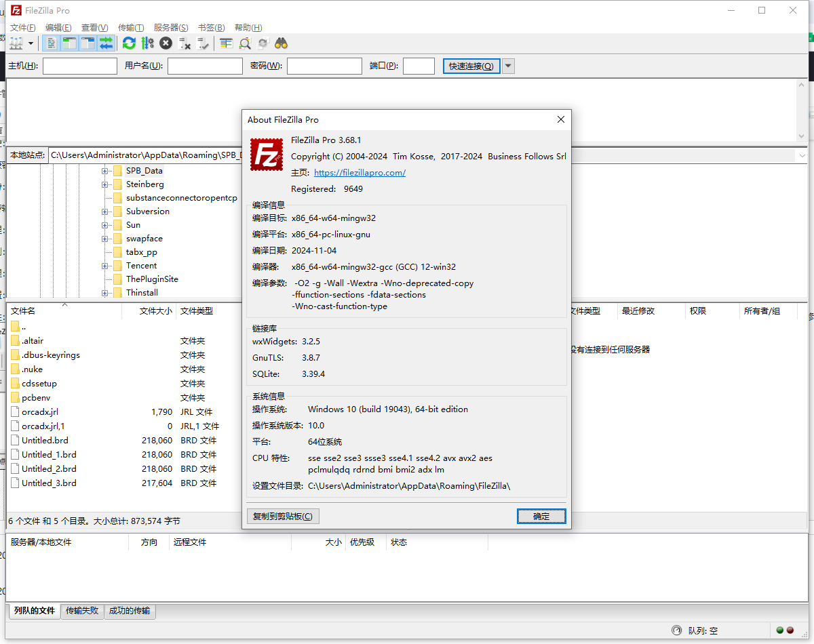Open the 编辑(E) menu
Image resolution: width=814 pixels, height=644 pixels.
(58, 28)
